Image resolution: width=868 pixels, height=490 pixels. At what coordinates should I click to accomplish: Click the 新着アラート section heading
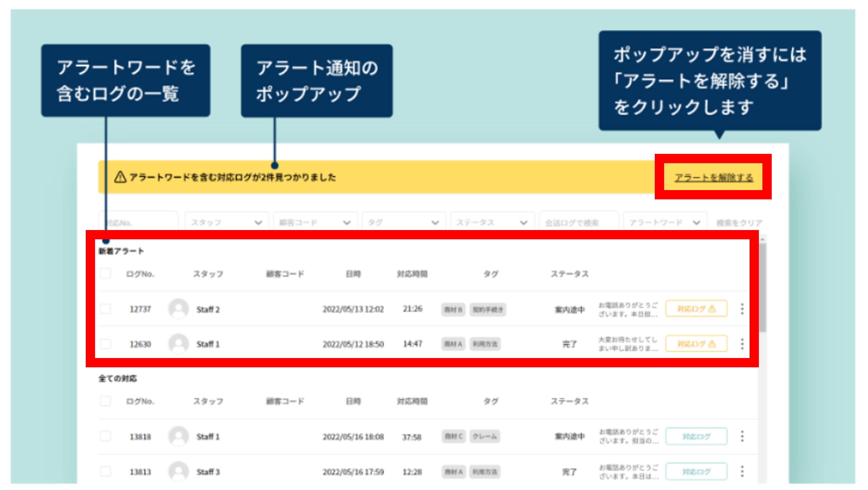121,251
